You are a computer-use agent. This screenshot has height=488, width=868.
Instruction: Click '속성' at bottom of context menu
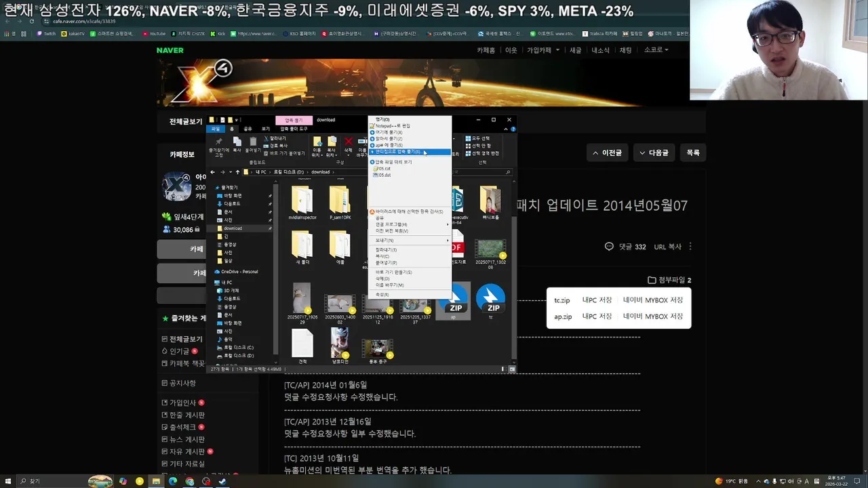410,295
